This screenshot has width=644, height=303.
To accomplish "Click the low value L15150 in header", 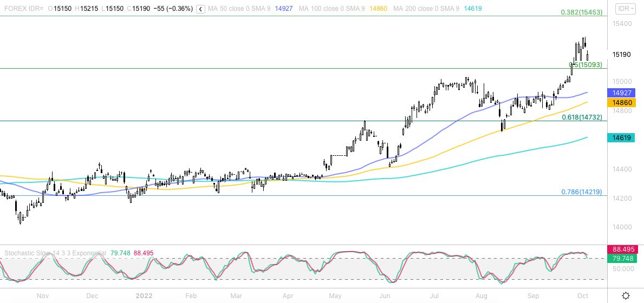I will 113,9.
